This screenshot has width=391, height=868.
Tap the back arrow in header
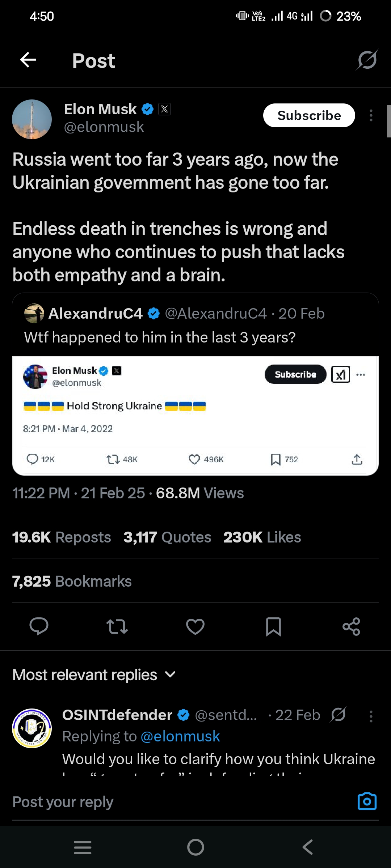[x=28, y=60]
